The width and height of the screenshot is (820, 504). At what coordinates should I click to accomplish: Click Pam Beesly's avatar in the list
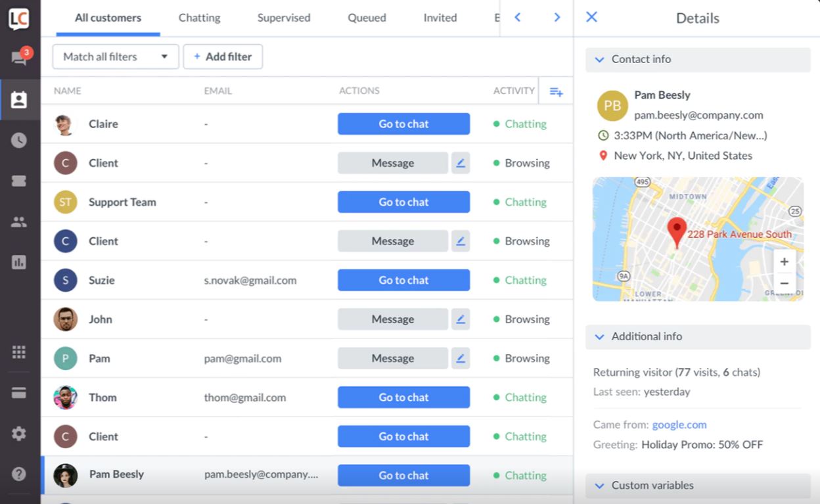click(x=65, y=475)
